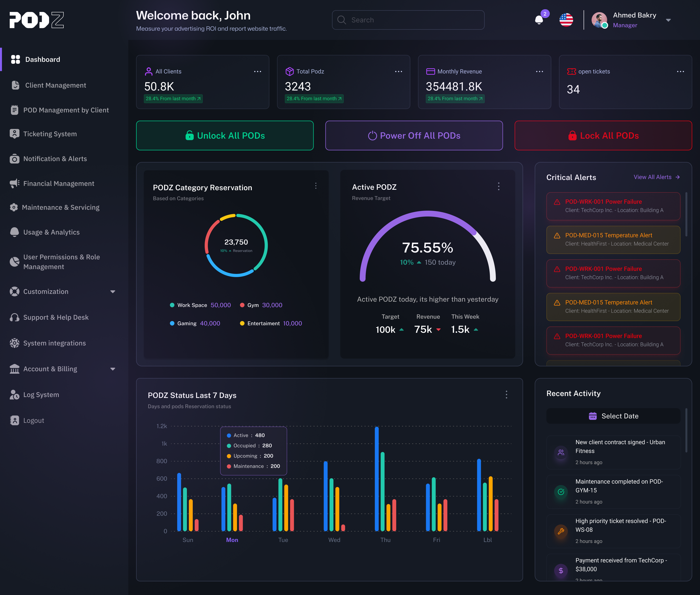Open the Select Date picker
The image size is (700, 595).
click(x=613, y=416)
